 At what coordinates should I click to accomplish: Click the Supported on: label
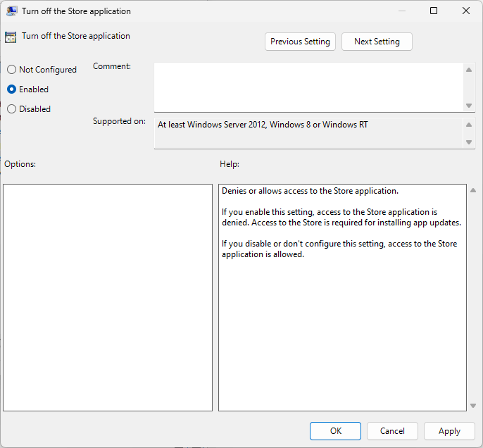[119, 121]
